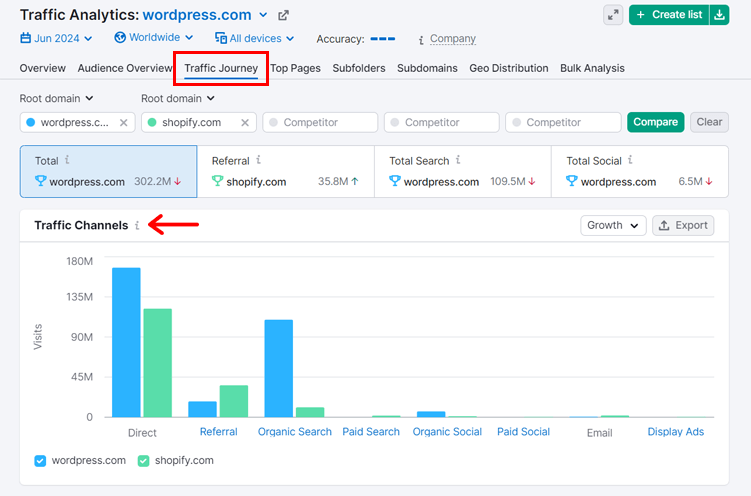The image size is (751, 496).
Task: Select the Traffic Journey tab
Action: (221, 68)
